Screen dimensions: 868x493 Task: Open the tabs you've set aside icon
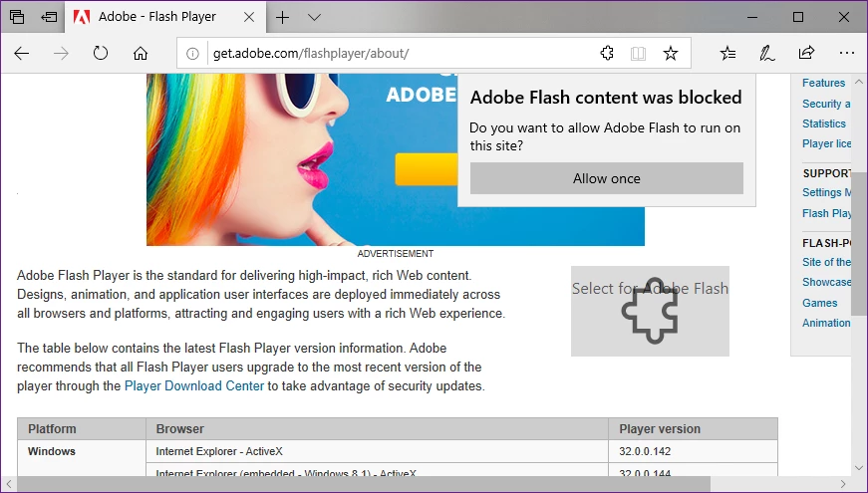[17, 17]
